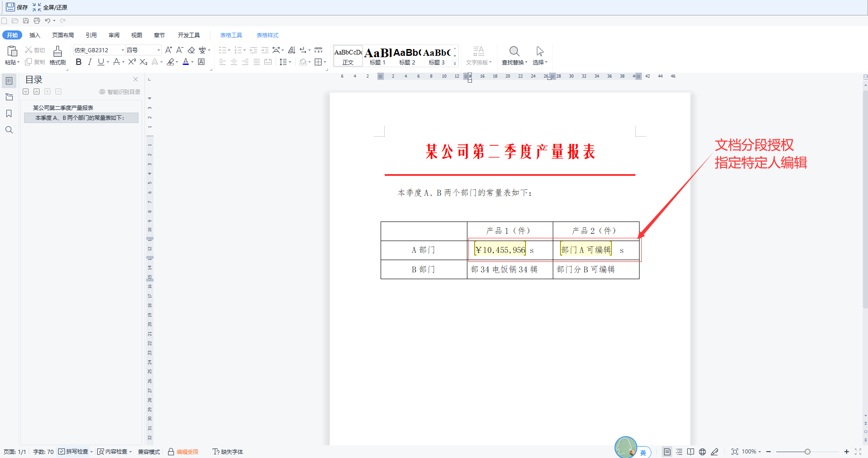Expand the zoom percentage 100% dropdown

coord(759,452)
